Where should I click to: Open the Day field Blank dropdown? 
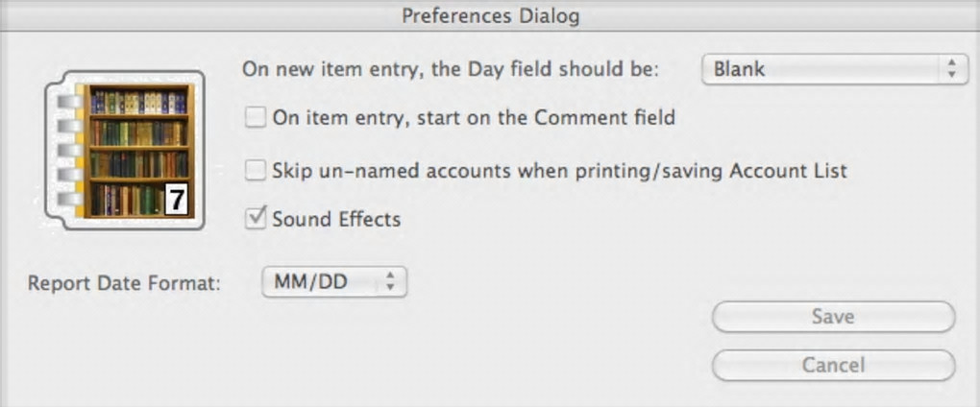834,69
